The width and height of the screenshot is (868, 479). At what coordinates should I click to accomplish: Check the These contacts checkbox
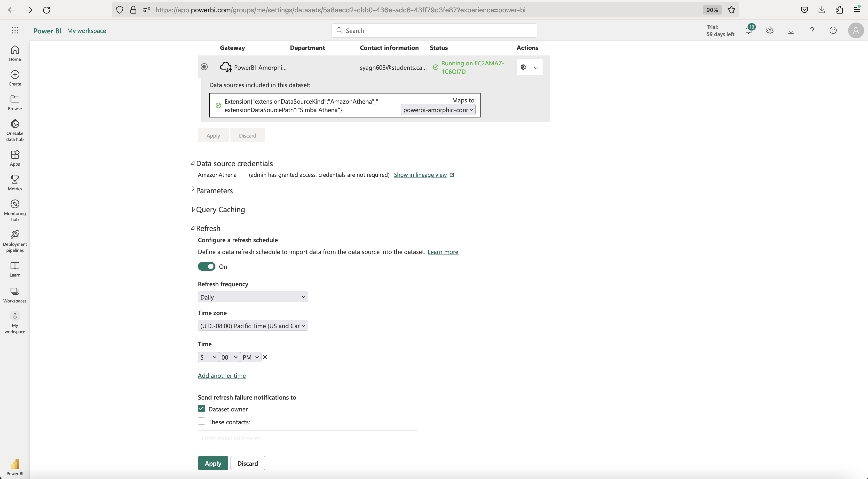coord(202,421)
